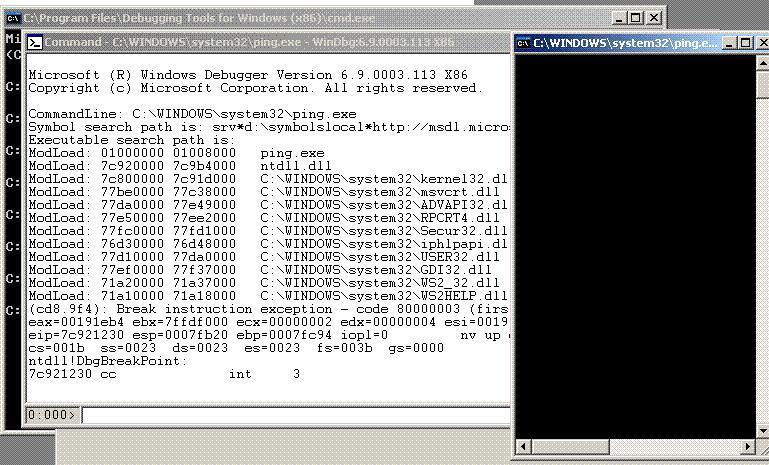
Task: Click the Break instruction exception line
Action: (268, 309)
